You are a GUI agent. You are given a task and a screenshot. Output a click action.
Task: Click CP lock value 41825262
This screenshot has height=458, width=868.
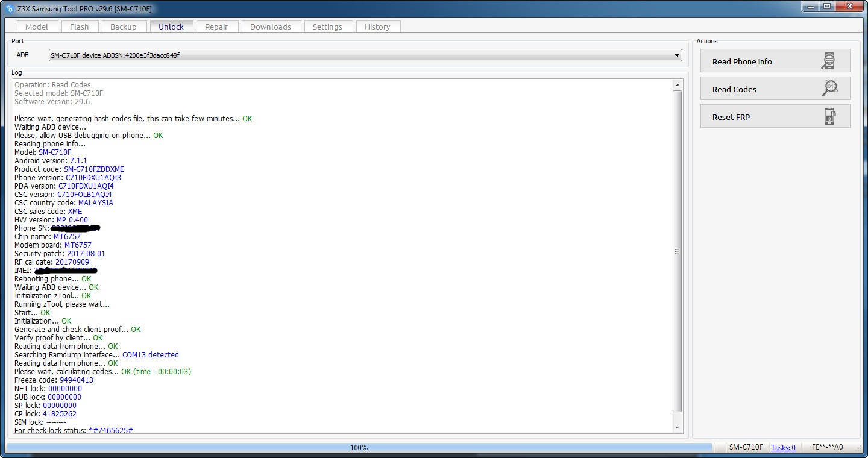pos(60,414)
